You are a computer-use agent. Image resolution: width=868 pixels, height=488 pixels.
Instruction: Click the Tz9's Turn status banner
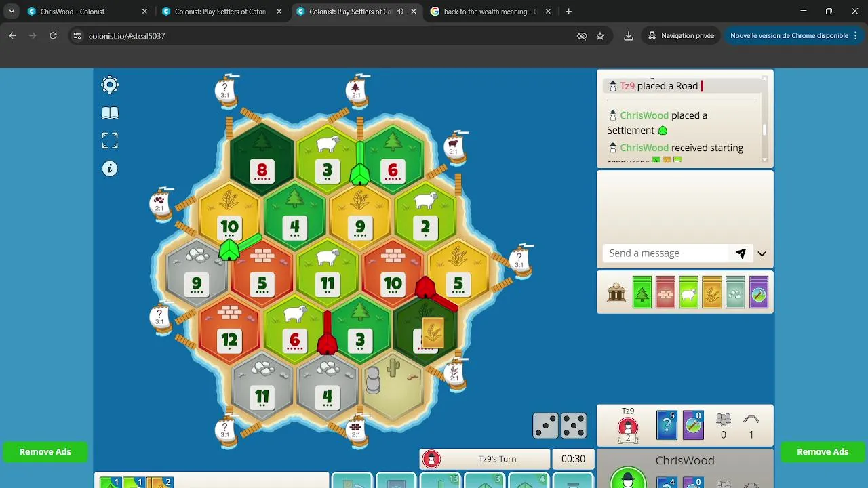click(484, 459)
